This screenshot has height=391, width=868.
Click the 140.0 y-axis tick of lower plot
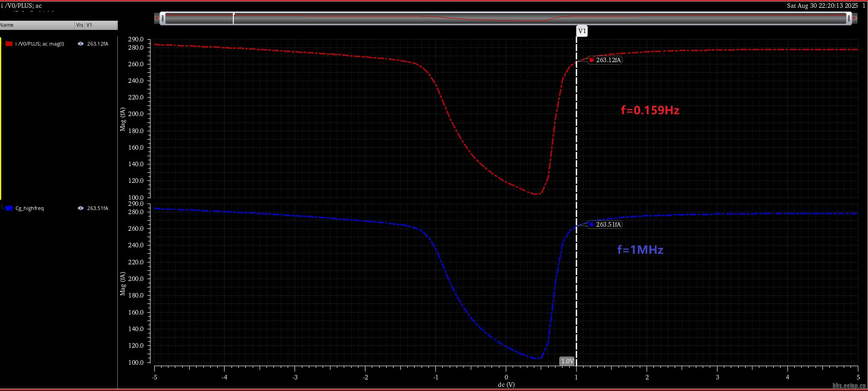136,329
